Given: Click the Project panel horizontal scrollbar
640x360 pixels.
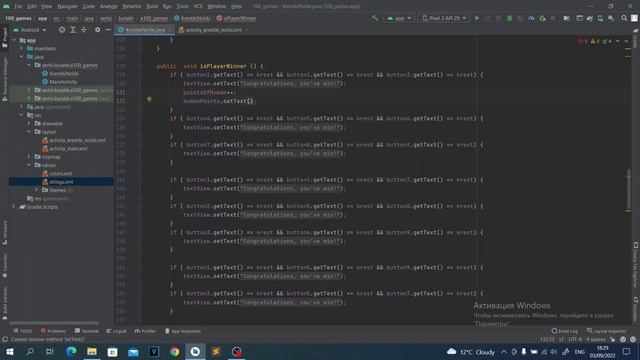Looking at the screenshot, I should pos(54,323).
